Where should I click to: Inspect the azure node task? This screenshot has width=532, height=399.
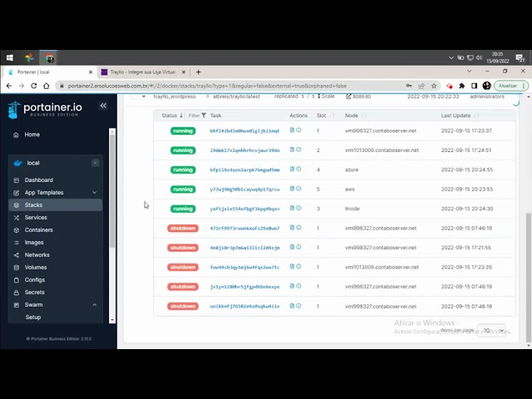[298, 169]
